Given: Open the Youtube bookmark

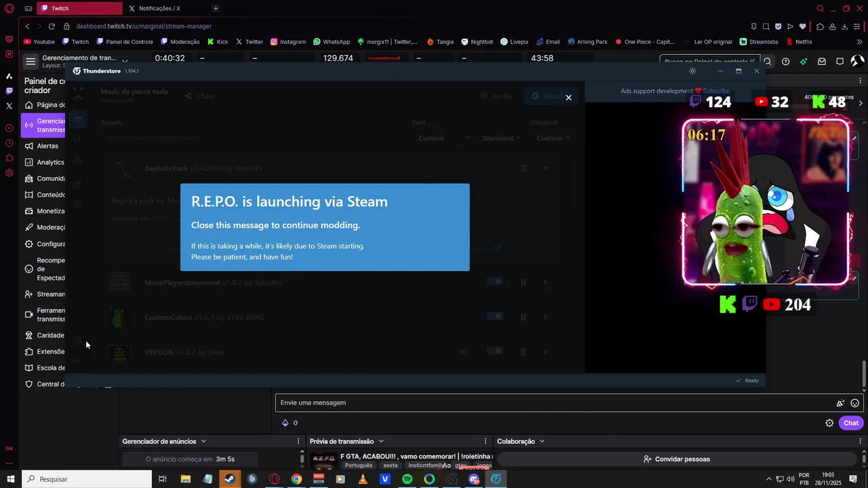Looking at the screenshot, I should click(39, 41).
